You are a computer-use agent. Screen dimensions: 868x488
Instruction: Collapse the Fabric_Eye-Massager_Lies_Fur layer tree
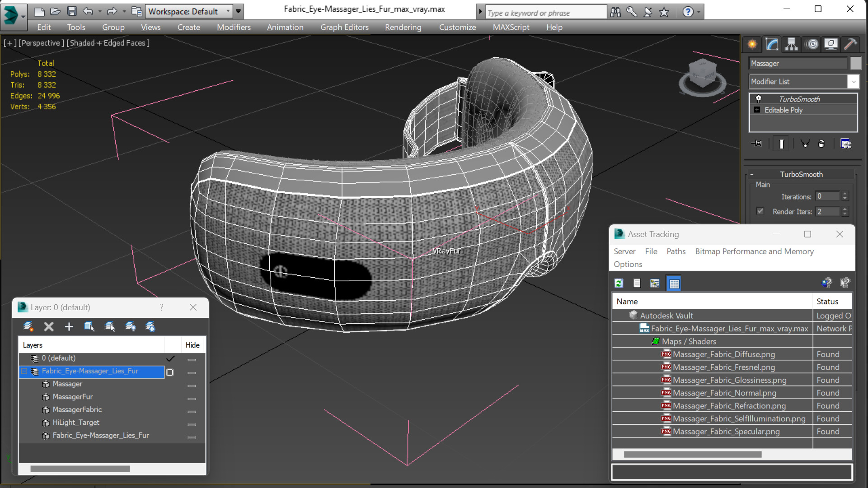24,371
